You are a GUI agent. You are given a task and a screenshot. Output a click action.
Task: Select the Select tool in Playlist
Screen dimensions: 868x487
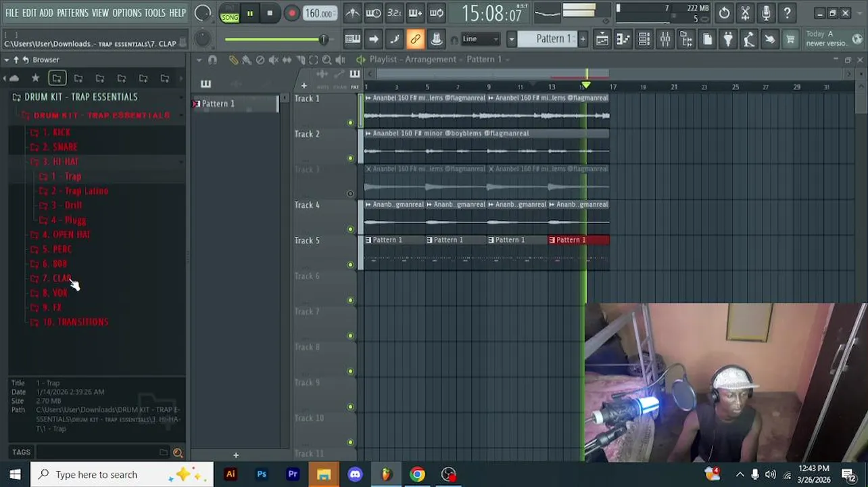coord(314,60)
